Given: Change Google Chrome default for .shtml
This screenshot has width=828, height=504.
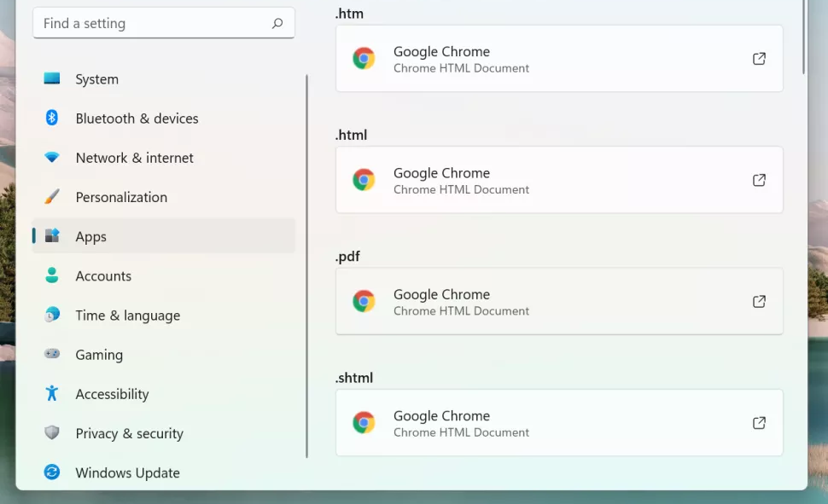Looking at the screenshot, I should (x=559, y=423).
